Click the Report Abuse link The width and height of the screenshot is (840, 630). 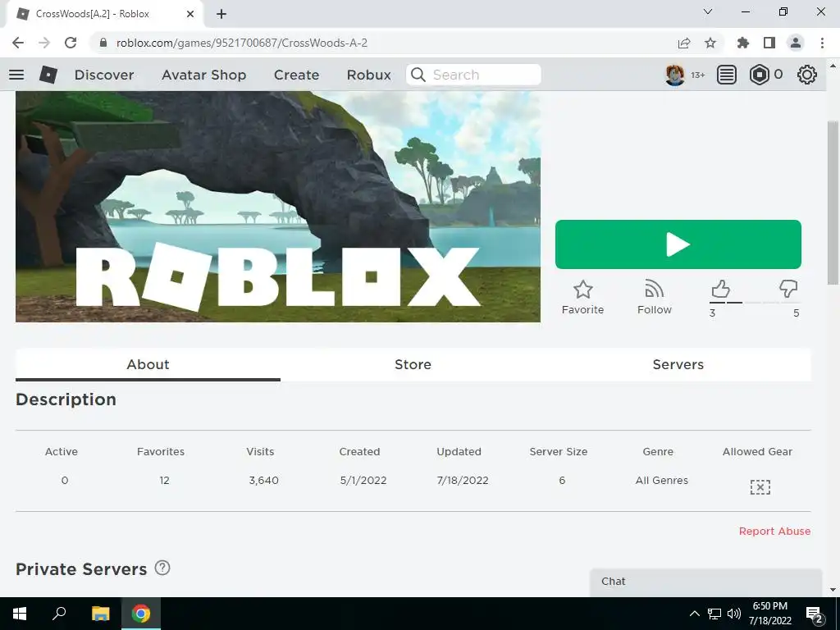tap(774, 531)
